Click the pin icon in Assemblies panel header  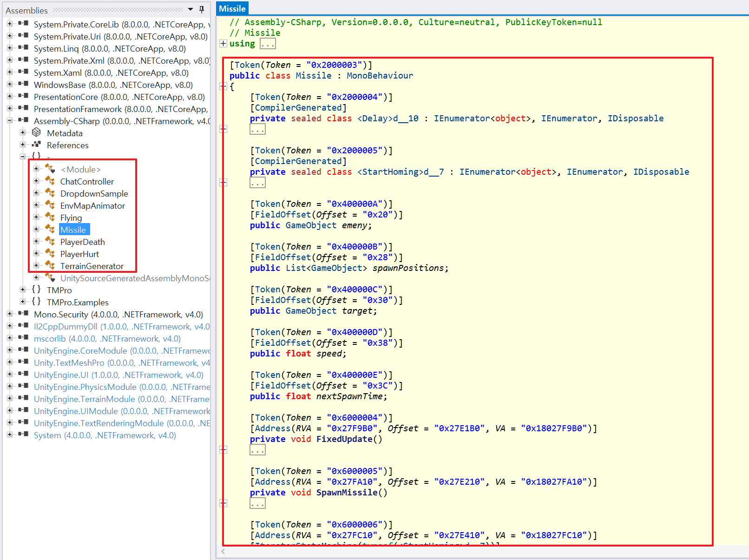202,9
